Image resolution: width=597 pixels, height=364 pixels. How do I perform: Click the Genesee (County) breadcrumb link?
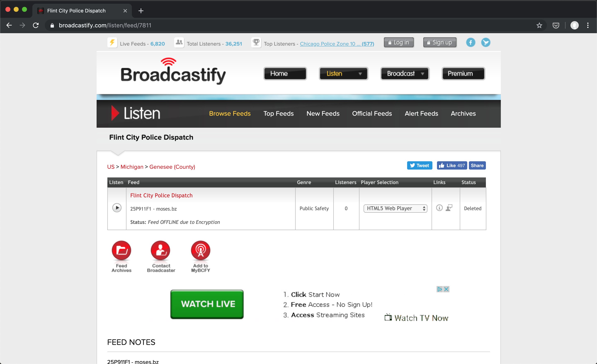(172, 167)
